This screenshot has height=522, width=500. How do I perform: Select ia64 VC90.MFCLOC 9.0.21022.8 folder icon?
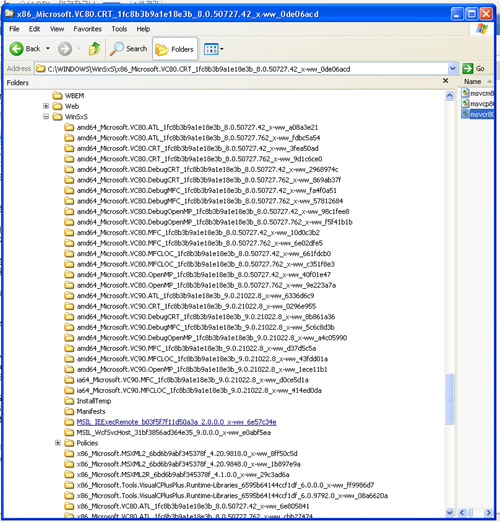pos(69,390)
